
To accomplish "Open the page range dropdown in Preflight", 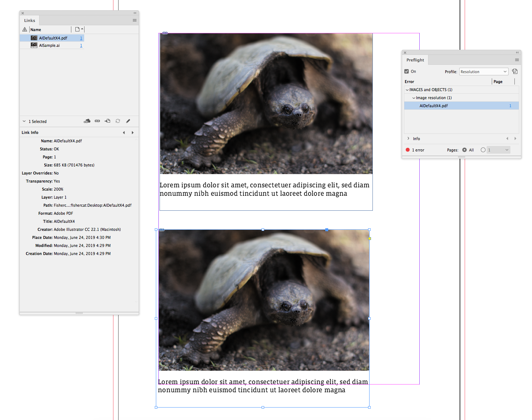I will [x=498, y=150].
